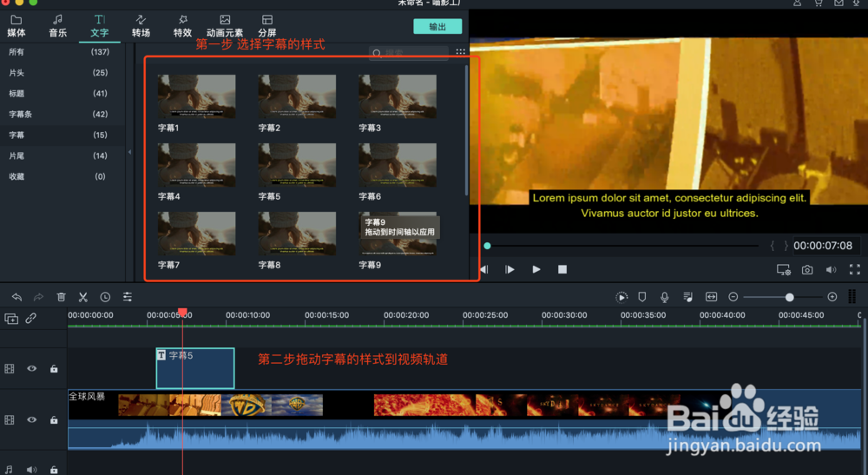This screenshot has height=475, width=868.
Task: Play the preview video
Action: click(x=536, y=269)
